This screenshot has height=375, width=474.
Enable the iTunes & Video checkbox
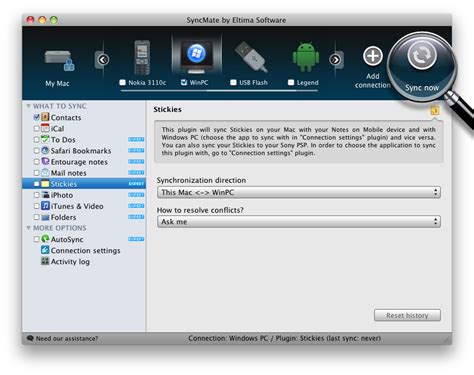coord(37,206)
